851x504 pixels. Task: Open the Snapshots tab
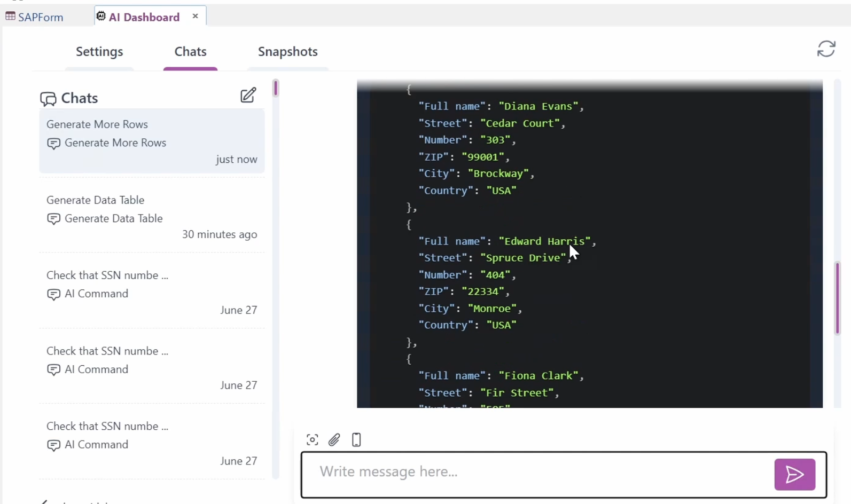pyautogui.click(x=287, y=52)
